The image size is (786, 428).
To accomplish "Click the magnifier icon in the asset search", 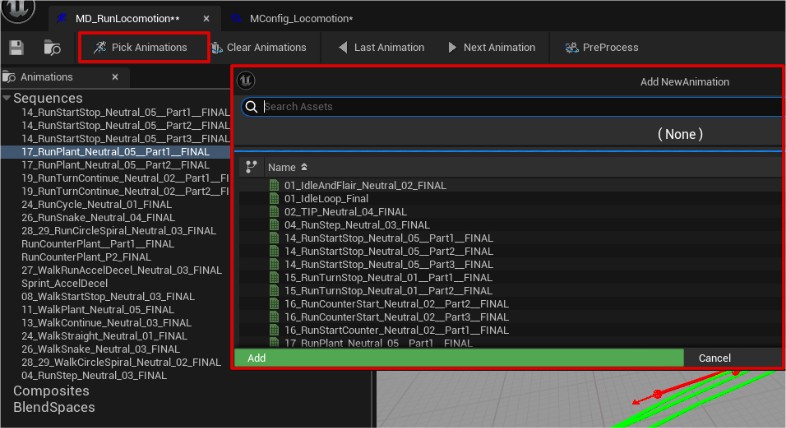I will (251, 106).
